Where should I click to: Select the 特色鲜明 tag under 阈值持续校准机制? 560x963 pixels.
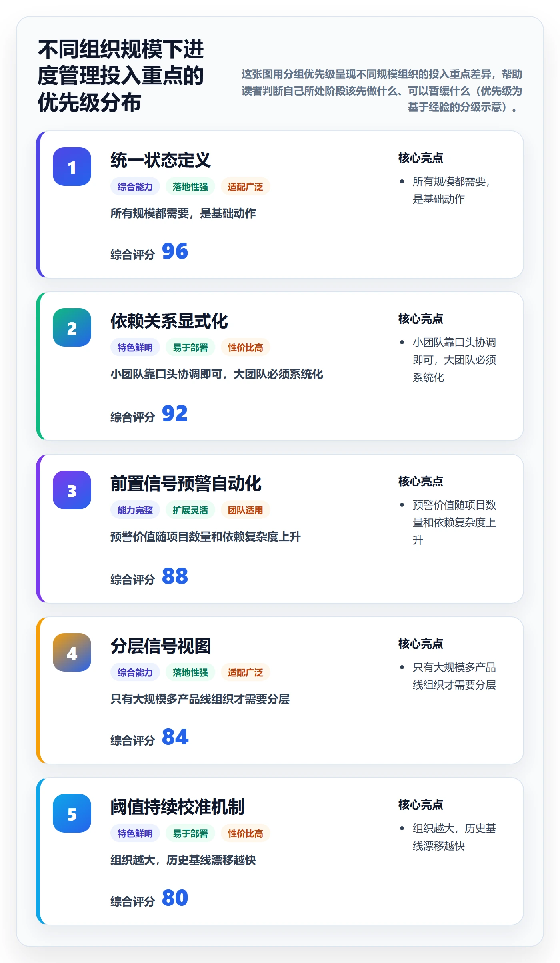(x=135, y=833)
